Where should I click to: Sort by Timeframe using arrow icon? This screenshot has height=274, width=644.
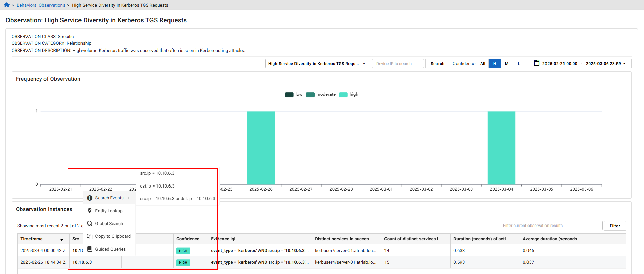(x=62, y=240)
